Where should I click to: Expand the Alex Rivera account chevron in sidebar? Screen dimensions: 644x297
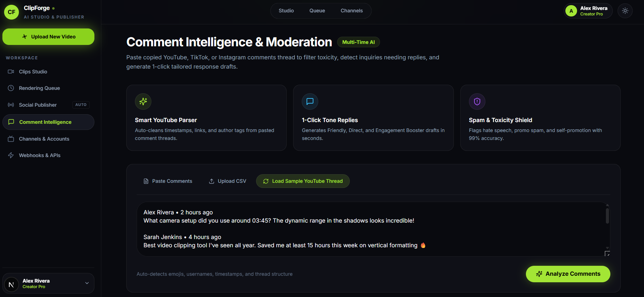click(x=87, y=283)
